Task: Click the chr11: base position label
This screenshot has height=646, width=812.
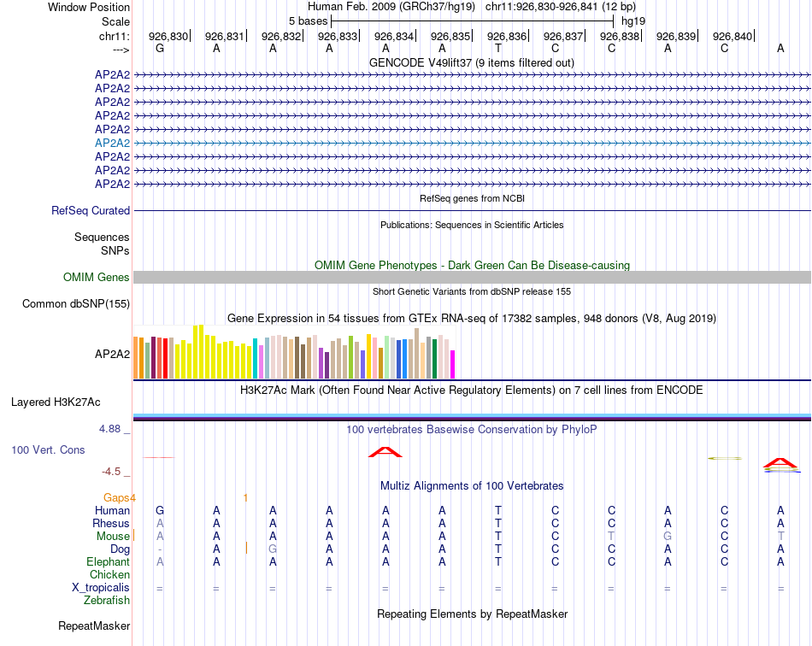Action: [114, 36]
